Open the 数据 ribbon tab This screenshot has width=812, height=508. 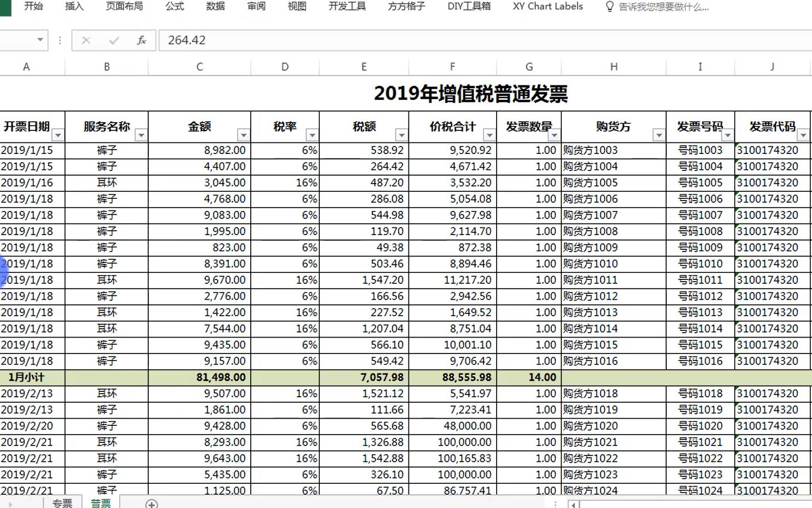[x=215, y=7]
